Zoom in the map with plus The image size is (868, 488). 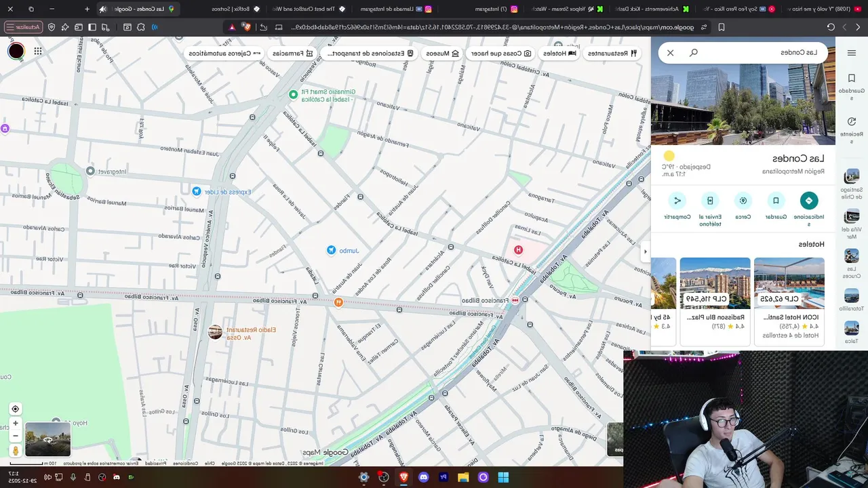16,423
